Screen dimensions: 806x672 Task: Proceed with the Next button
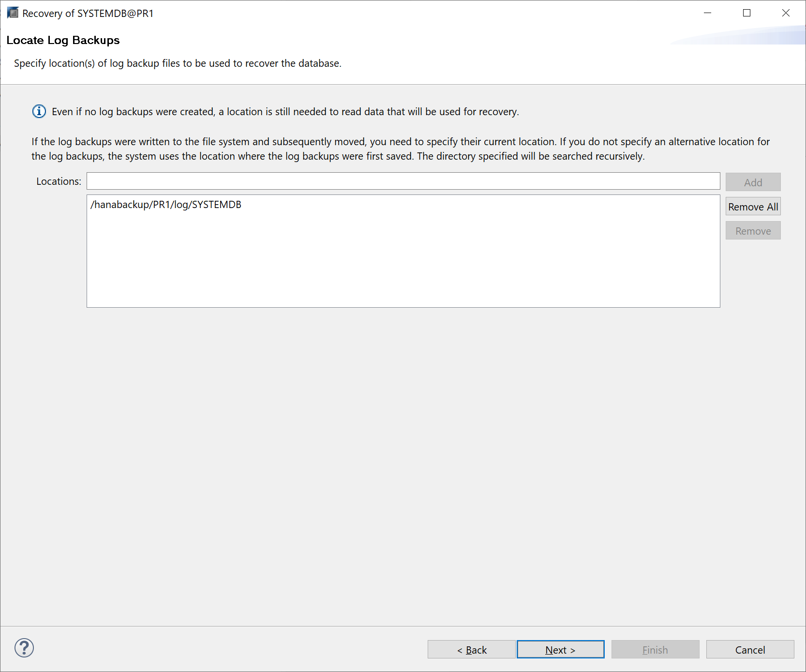(x=560, y=650)
